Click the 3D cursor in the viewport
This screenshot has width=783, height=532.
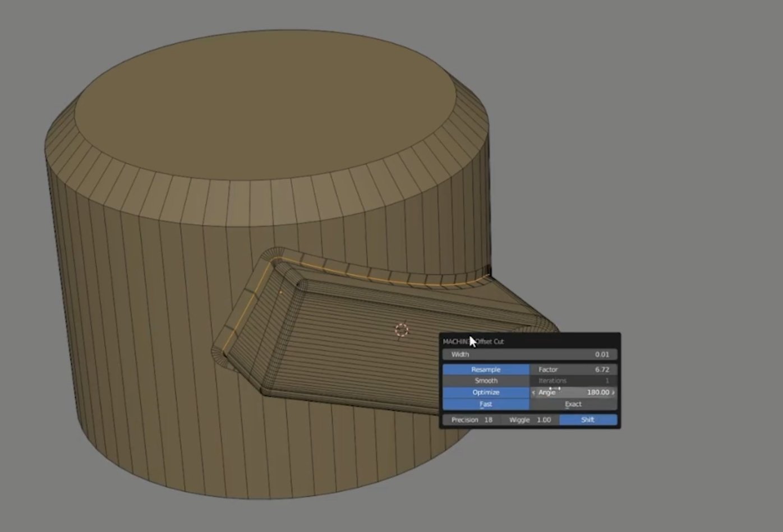(402, 330)
